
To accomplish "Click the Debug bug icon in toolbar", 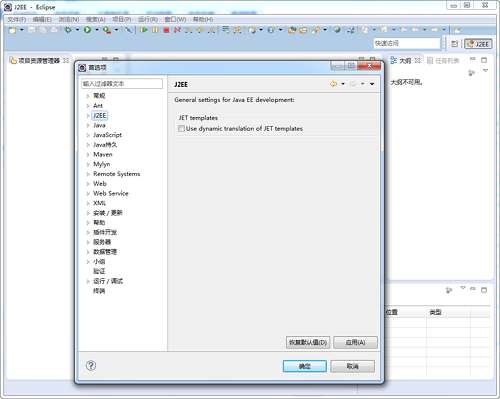I will (x=68, y=30).
